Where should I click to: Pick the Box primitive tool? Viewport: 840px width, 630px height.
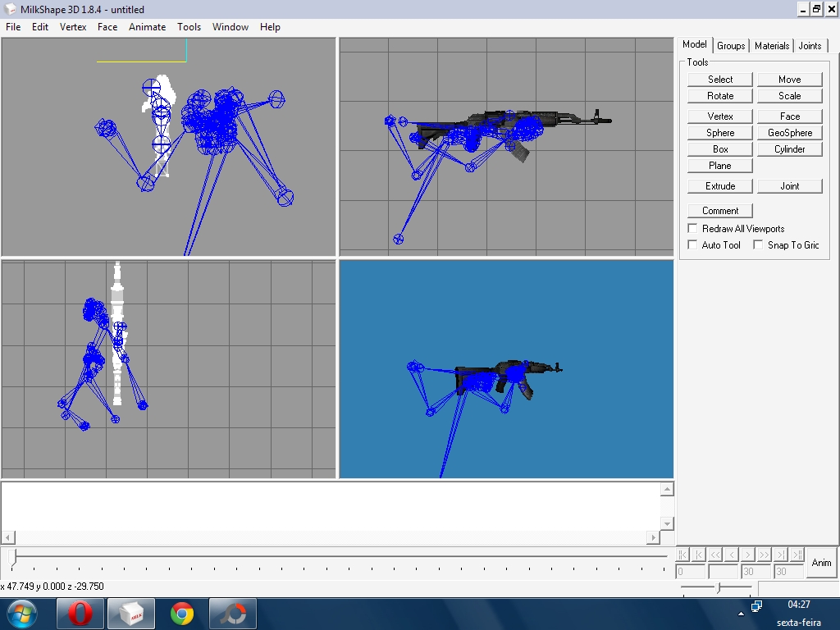[720, 149]
